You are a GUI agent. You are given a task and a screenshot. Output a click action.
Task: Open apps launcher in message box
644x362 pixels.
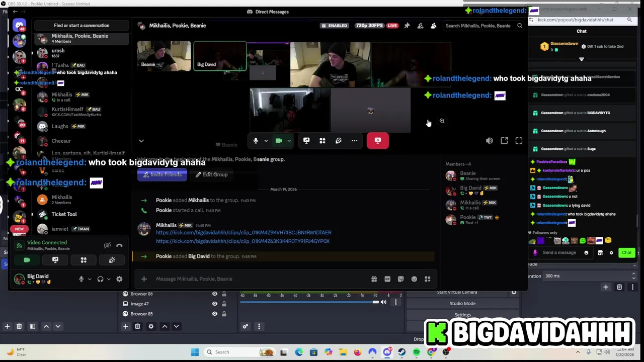pos(428,279)
